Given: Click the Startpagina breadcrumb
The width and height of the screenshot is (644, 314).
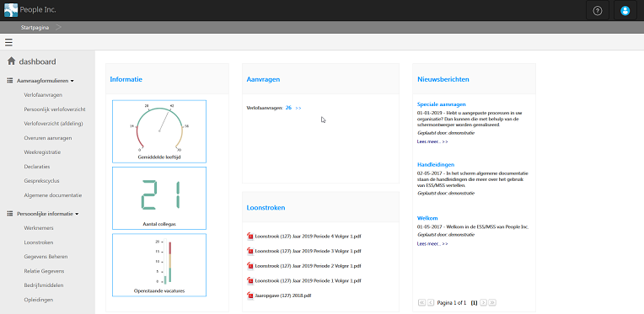Looking at the screenshot, I should pyautogui.click(x=35, y=28).
